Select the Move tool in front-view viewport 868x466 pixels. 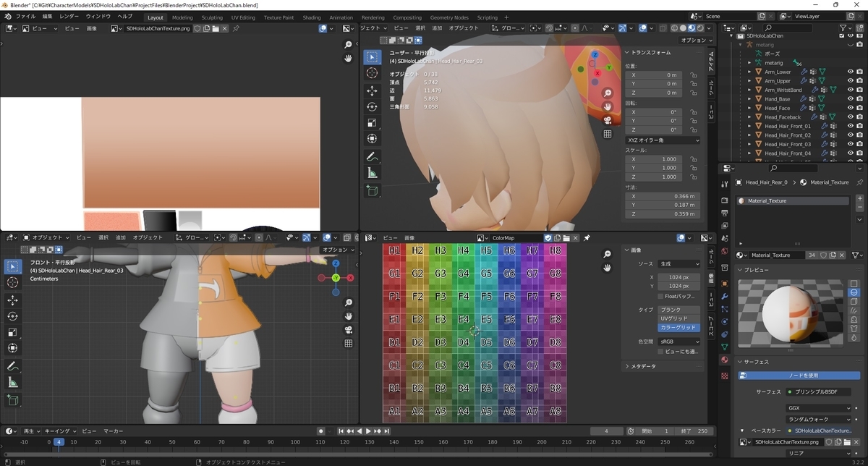pos(12,300)
